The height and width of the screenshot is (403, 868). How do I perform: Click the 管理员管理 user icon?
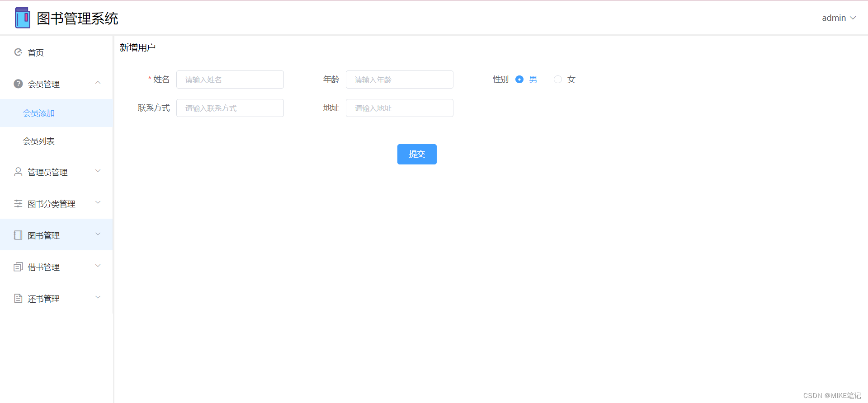pos(18,172)
